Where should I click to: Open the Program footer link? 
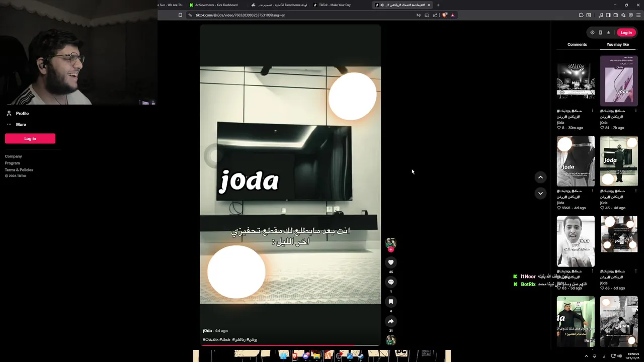pyautogui.click(x=13, y=163)
